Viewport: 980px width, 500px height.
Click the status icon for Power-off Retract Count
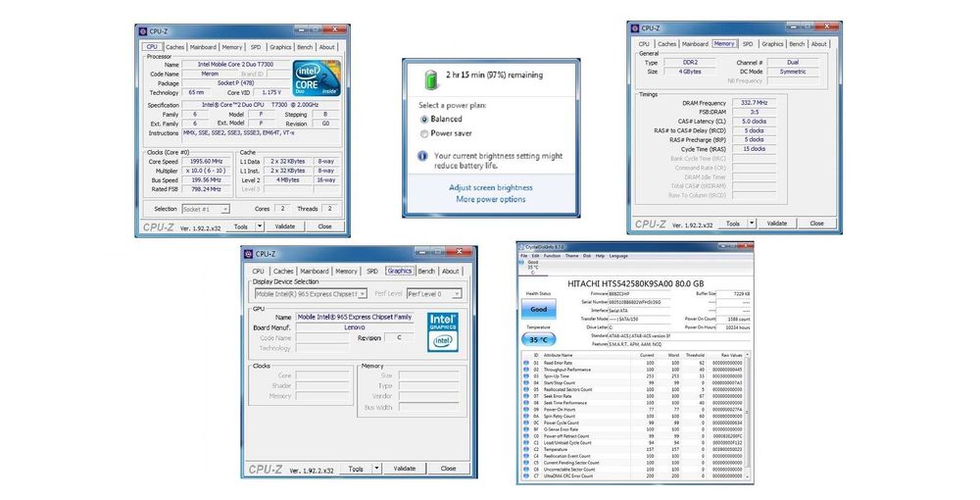[x=526, y=435]
